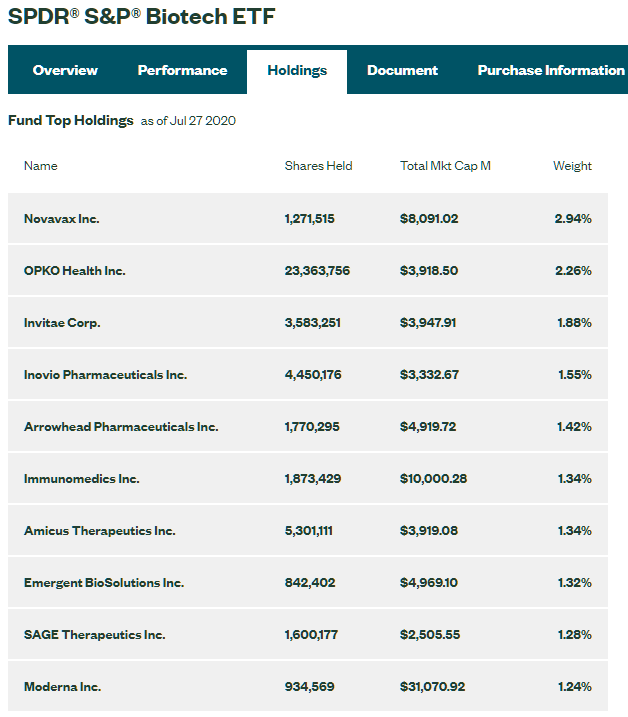
Task: Click OPKO shares held 23,363,756
Action: pos(317,271)
